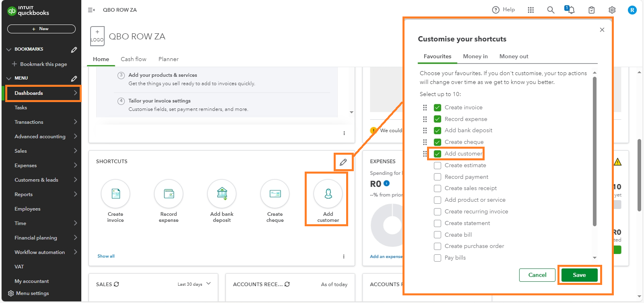Uncheck the Add bank deposit checkbox
Image resolution: width=644 pixels, height=303 pixels.
[438, 131]
